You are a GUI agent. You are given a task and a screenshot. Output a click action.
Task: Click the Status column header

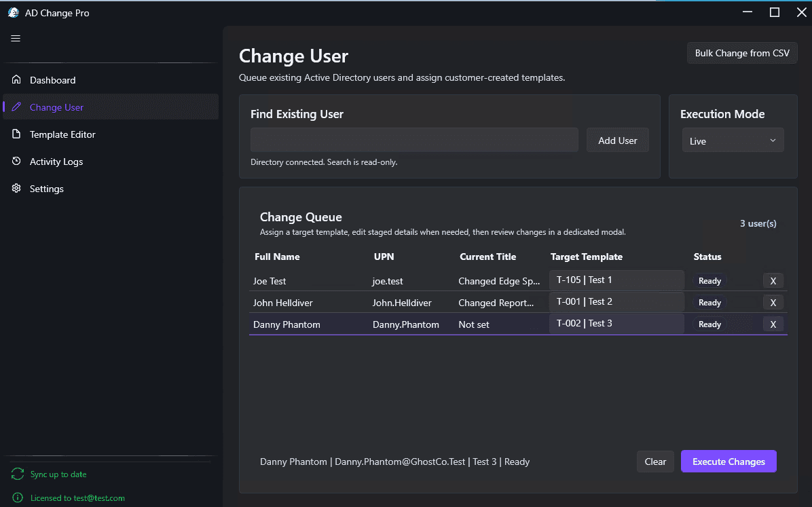pos(707,257)
